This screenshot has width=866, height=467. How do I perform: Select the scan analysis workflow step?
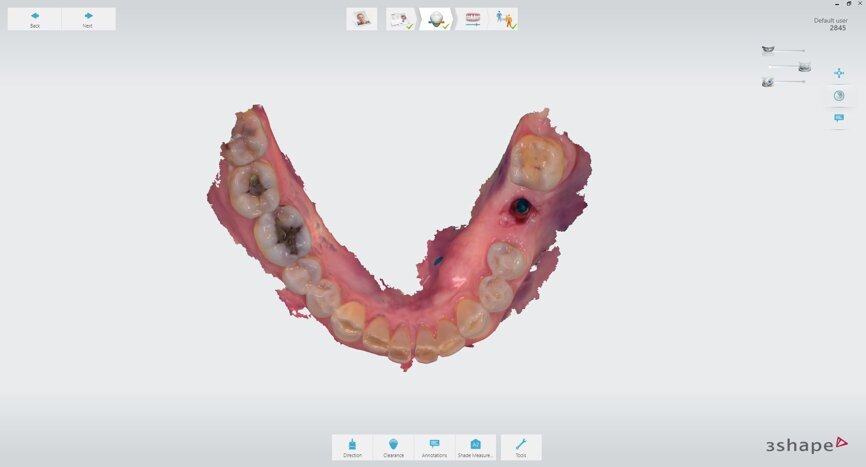[x=436, y=19]
